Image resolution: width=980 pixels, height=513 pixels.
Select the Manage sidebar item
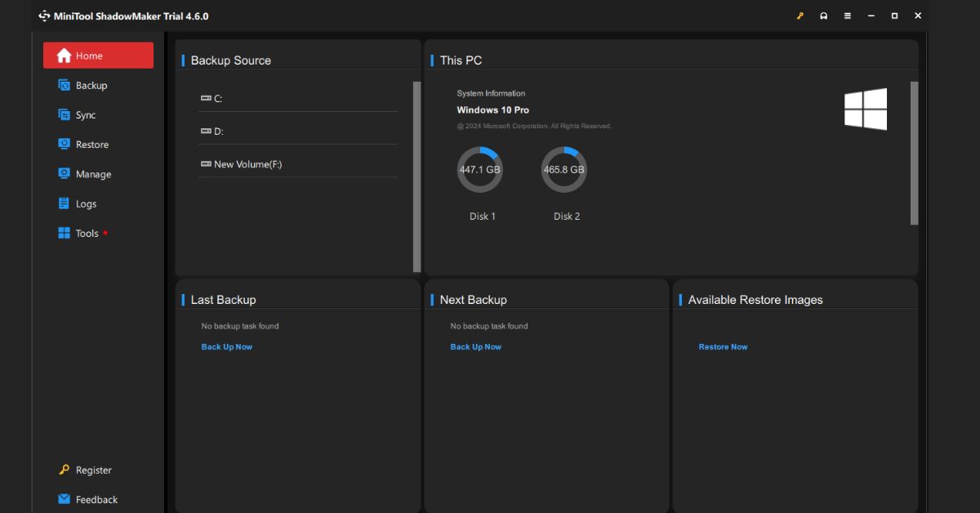[92, 174]
